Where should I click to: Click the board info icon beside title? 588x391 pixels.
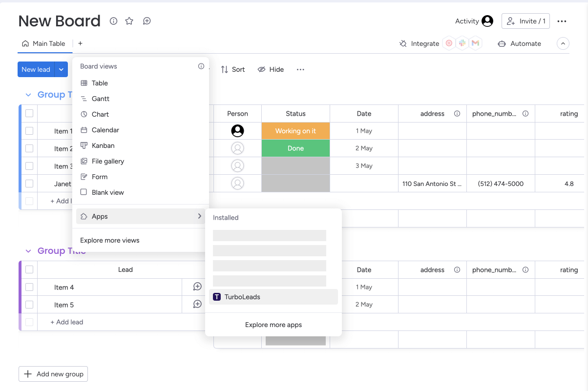(x=113, y=21)
